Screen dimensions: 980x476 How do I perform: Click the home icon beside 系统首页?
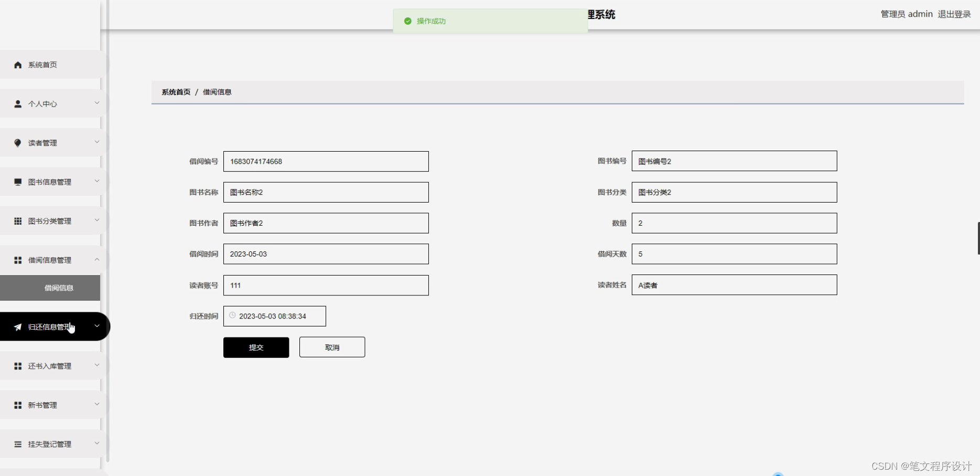click(x=17, y=64)
